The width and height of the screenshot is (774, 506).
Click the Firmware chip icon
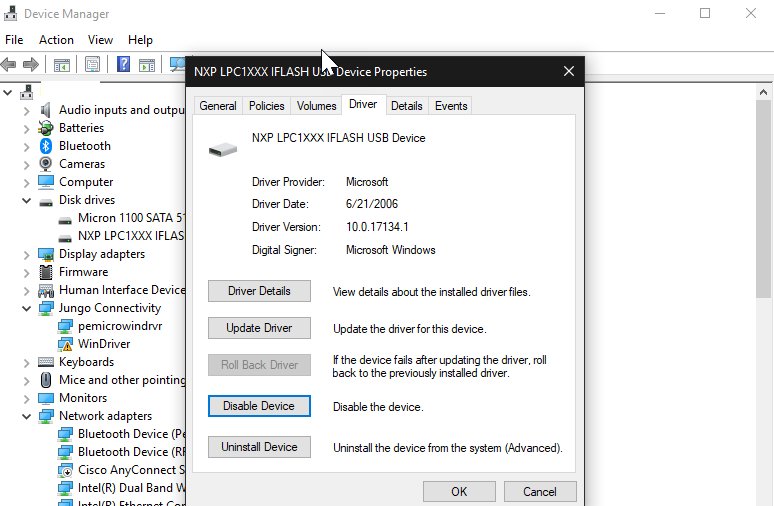46,272
